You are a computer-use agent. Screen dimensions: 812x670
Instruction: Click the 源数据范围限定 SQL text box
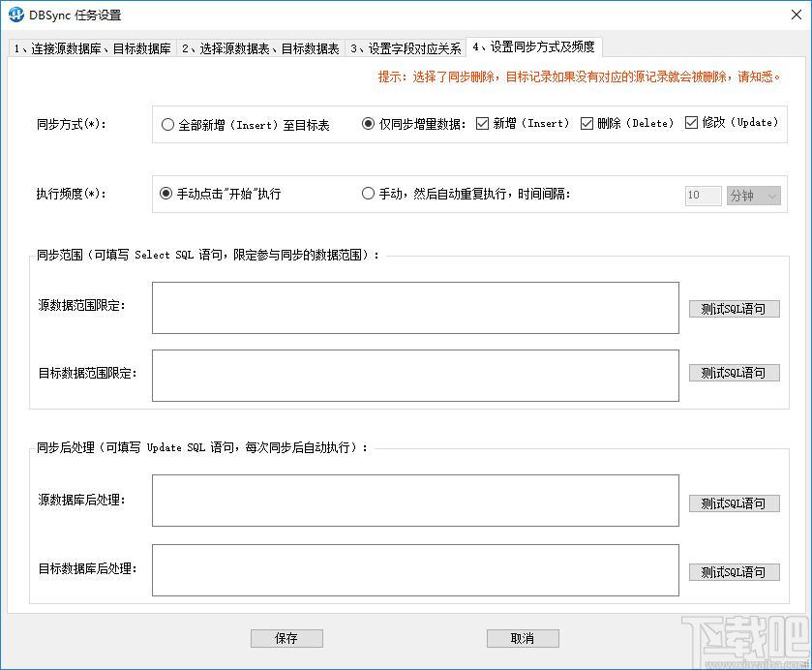[415, 308]
